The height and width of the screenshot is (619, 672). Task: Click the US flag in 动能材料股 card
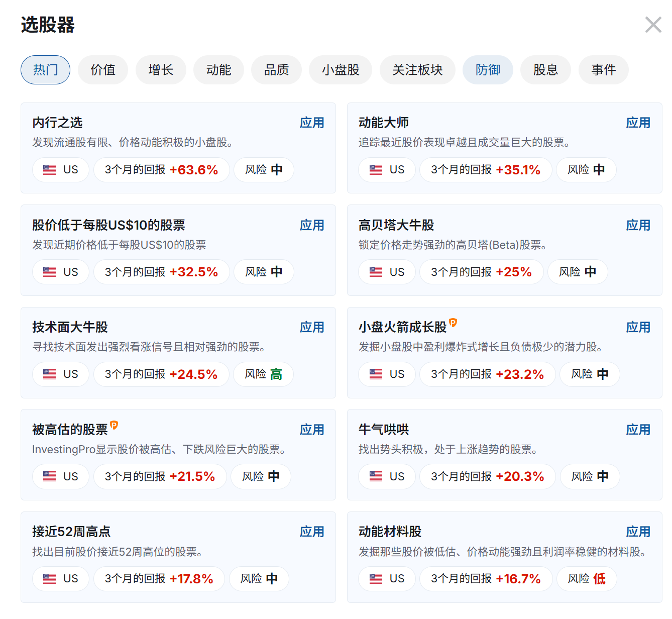pos(376,579)
